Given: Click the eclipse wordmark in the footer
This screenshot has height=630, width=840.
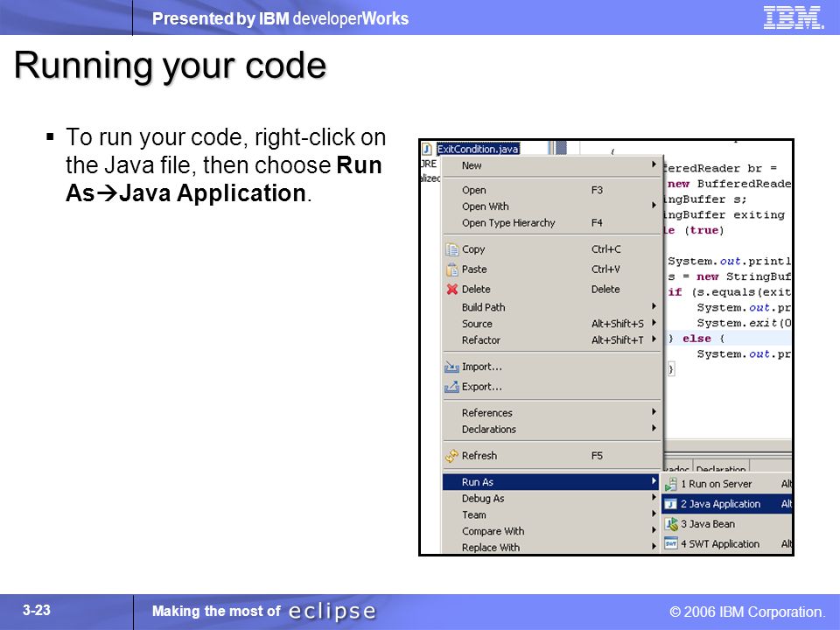Looking at the screenshot, I should pyautogui.click(x=332, y=612).
